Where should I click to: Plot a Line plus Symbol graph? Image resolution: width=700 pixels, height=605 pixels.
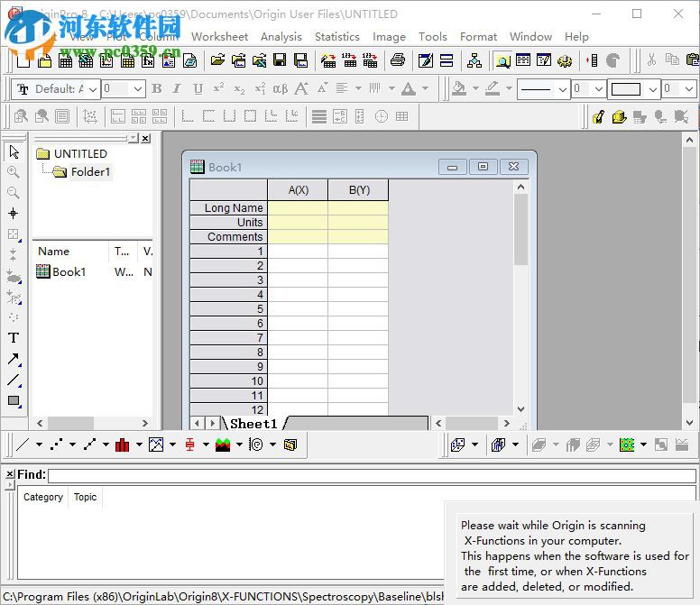89,445
